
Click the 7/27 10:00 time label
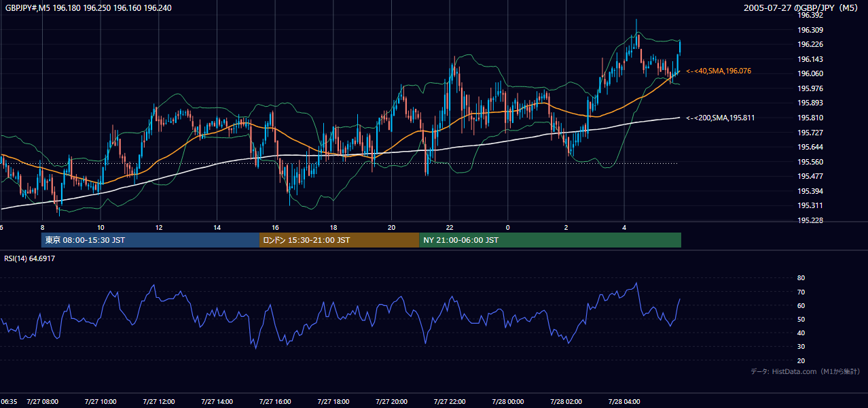101,401
